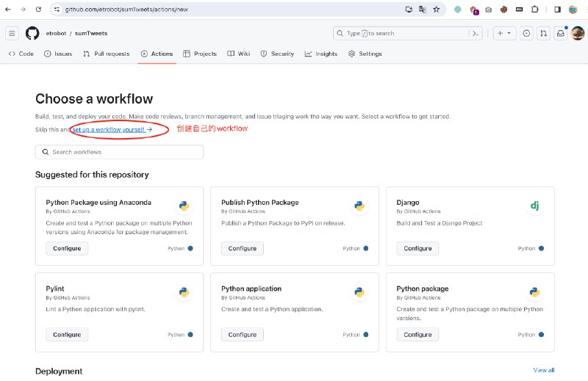Open the Insights tab
Viewport: 588px width, 381px height.
coord(321,54)
